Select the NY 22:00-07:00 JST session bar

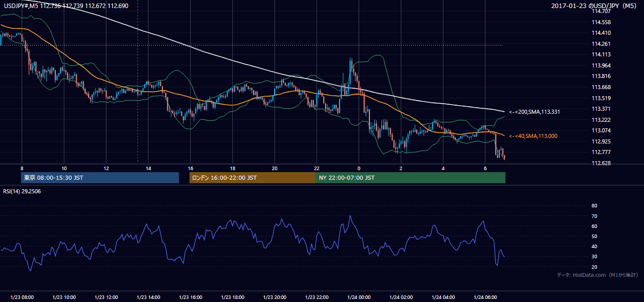[411, 178]
